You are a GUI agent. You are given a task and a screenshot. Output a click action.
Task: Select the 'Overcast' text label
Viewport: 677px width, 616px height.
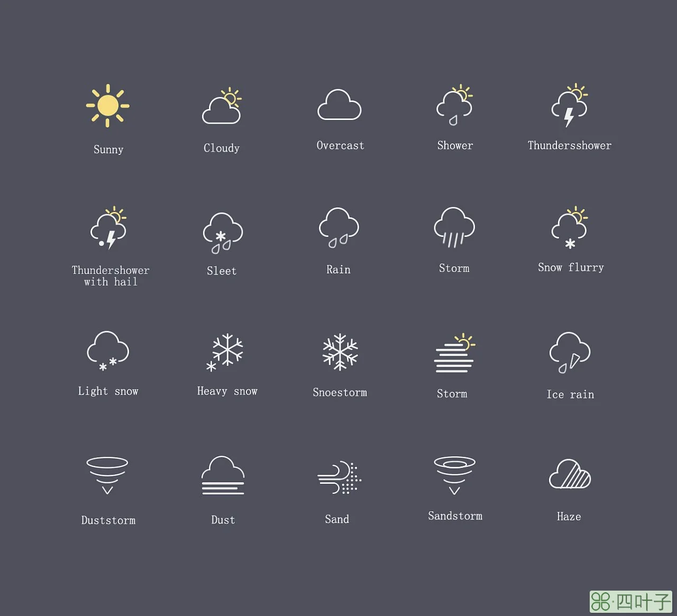340,145
